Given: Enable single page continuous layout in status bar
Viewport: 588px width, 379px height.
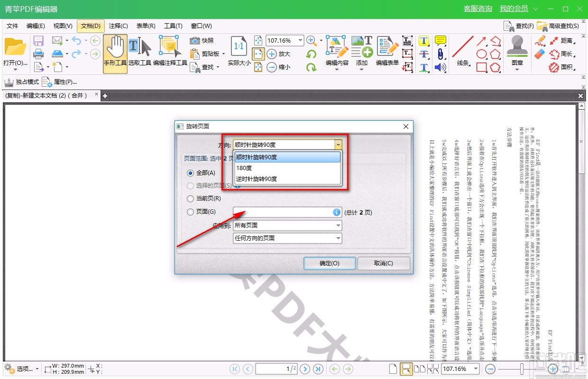Looking at the screenshot, I should [406, 369].
